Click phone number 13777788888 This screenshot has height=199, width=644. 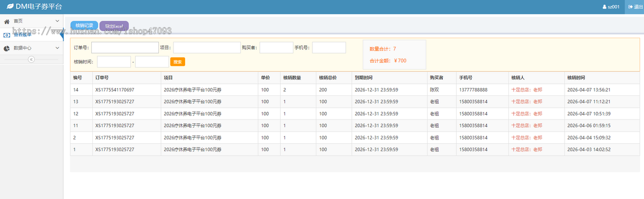point(473,90)
